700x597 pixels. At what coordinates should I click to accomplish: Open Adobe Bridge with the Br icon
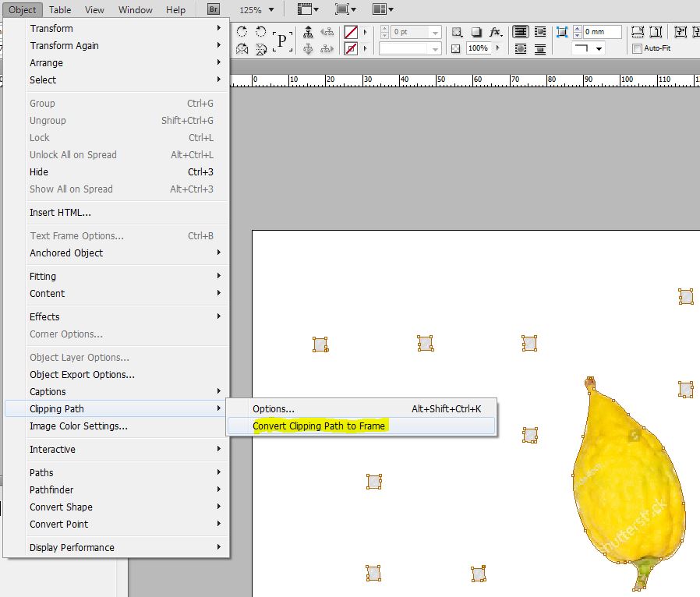pos(214,9)
